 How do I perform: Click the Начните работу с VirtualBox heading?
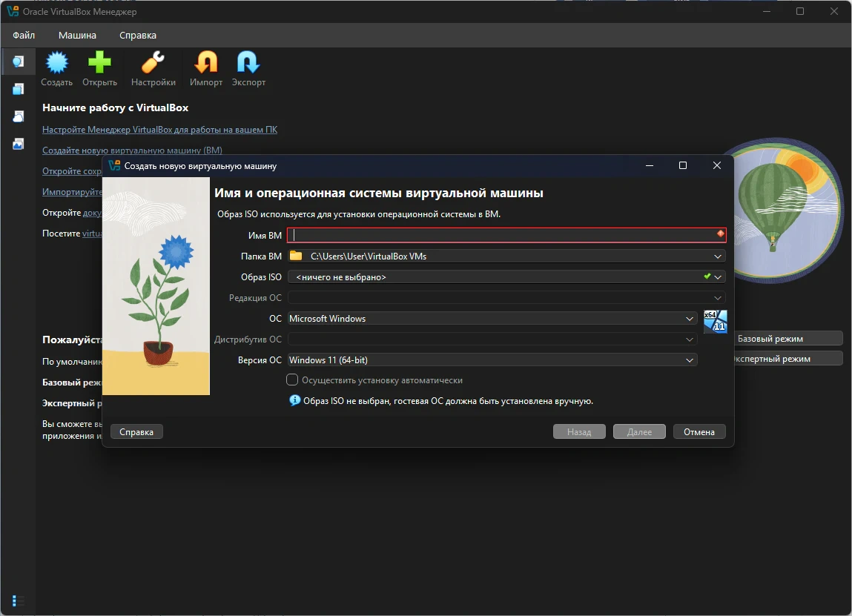click(115, 107)
